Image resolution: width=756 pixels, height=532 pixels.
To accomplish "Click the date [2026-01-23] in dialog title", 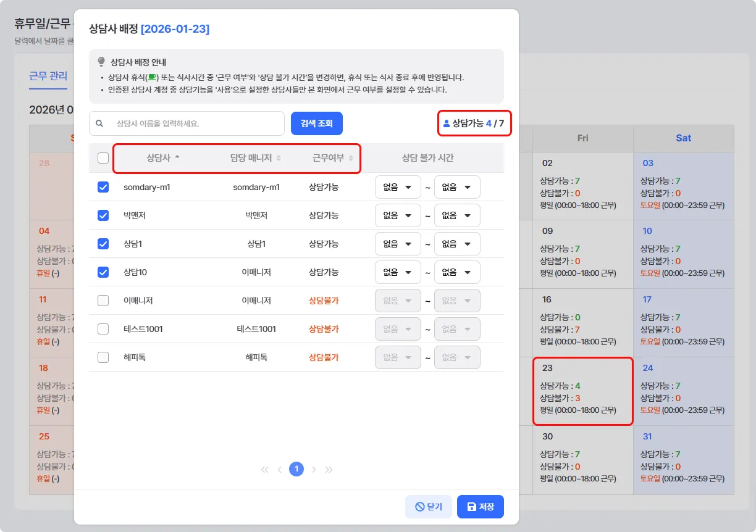I will (175, 29).
